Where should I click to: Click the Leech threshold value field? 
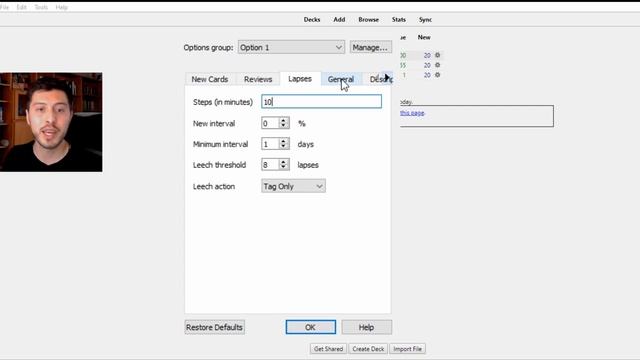point(270,164)
